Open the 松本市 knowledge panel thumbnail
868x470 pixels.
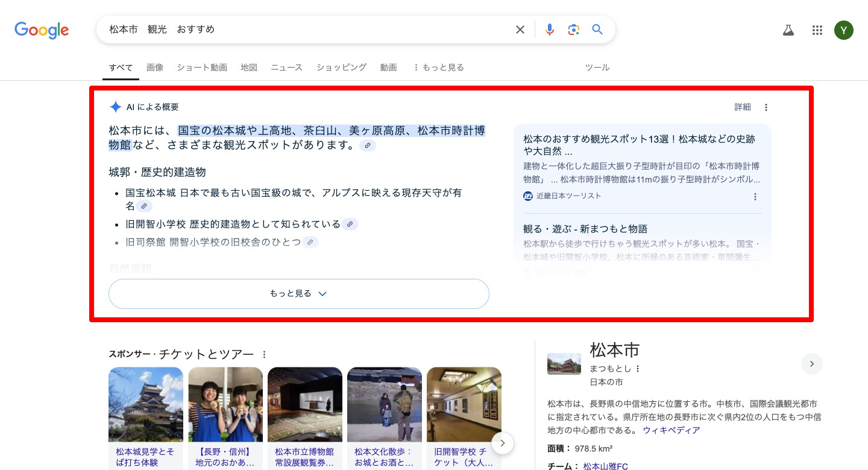pyautogui.click(x=564, y=364)
